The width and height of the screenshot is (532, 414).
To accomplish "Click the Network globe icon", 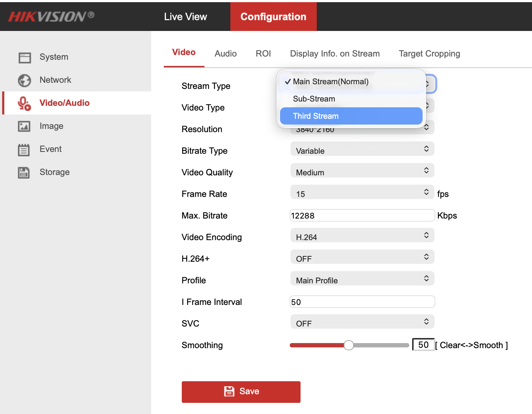I will tap(24, 80).
